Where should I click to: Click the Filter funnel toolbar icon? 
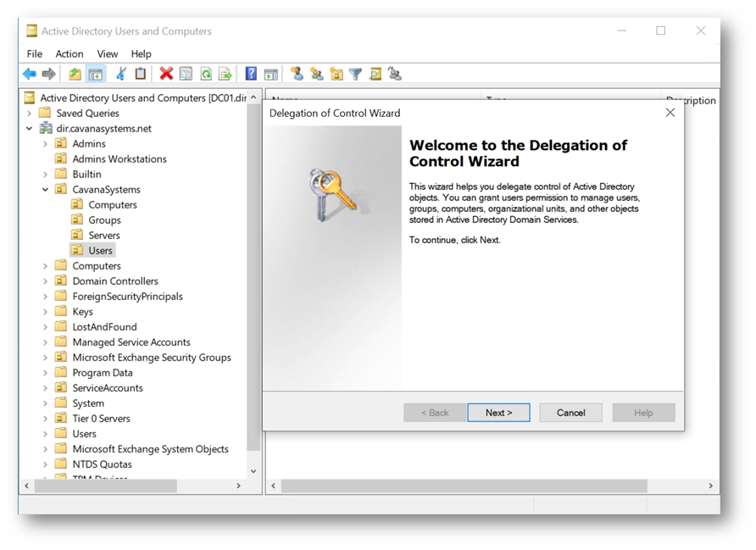click(356, 75)
